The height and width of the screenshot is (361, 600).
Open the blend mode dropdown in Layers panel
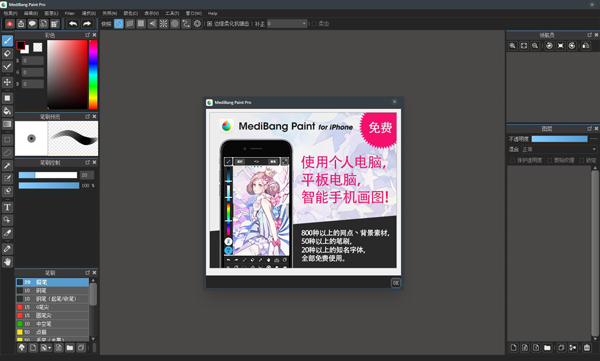coord(559,149)
